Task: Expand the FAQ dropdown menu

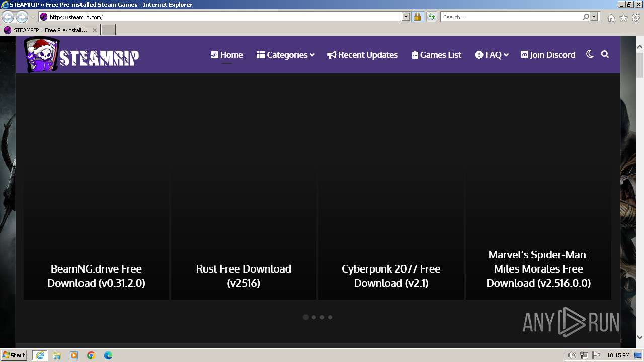Action: (492, 55)
